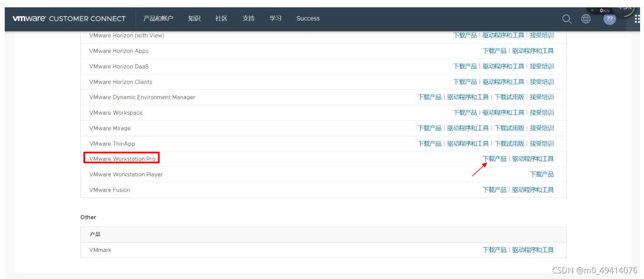644x279 pixels.
Task: Open 驱动程序和工具 for VMmark
Action: [533, 250]
